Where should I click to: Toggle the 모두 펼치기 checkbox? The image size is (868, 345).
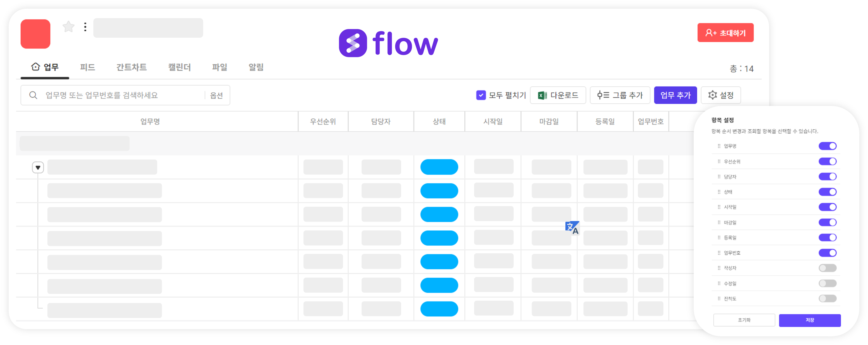(x=481, y=95)
